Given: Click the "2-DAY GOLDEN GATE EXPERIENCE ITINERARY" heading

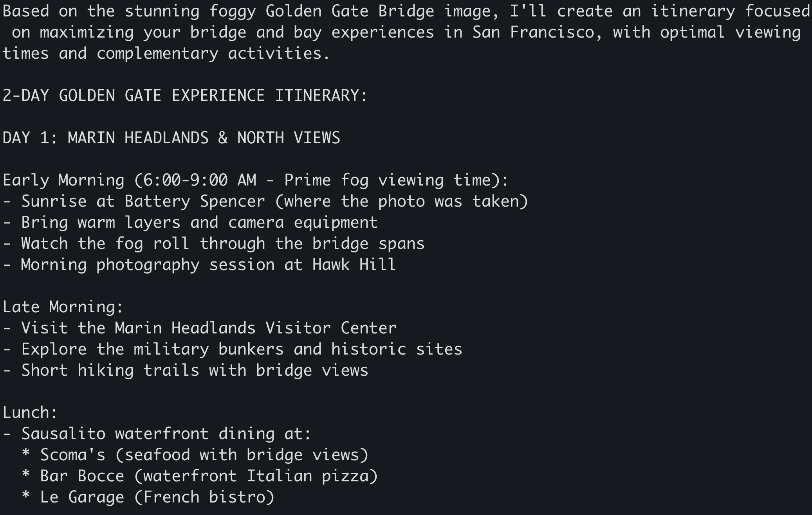Looking at the screenshot, I should point(185,96).
